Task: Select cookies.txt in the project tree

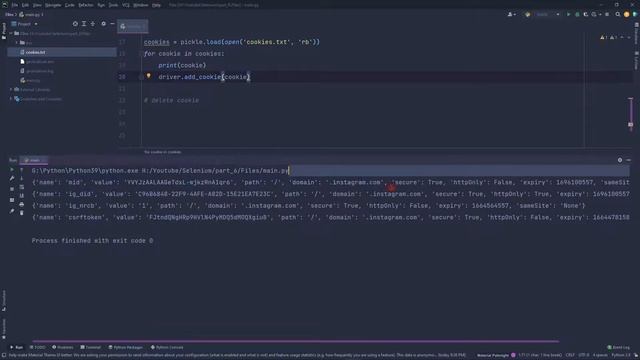Action: click(x=62, y=52)
